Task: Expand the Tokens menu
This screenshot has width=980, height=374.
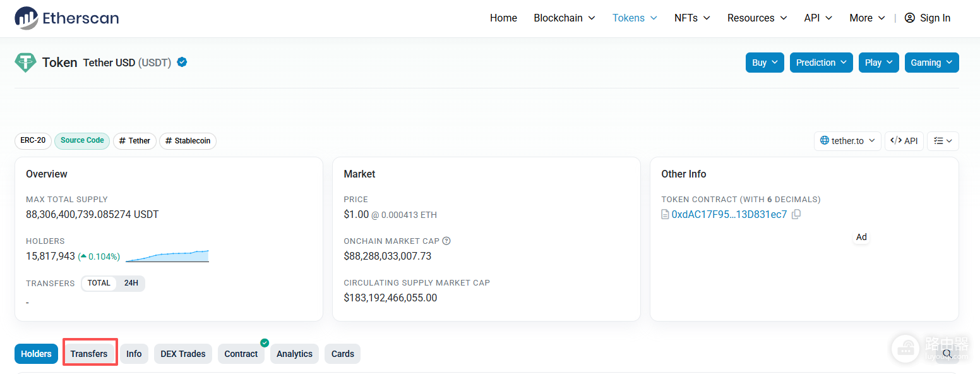Action: 635,18
